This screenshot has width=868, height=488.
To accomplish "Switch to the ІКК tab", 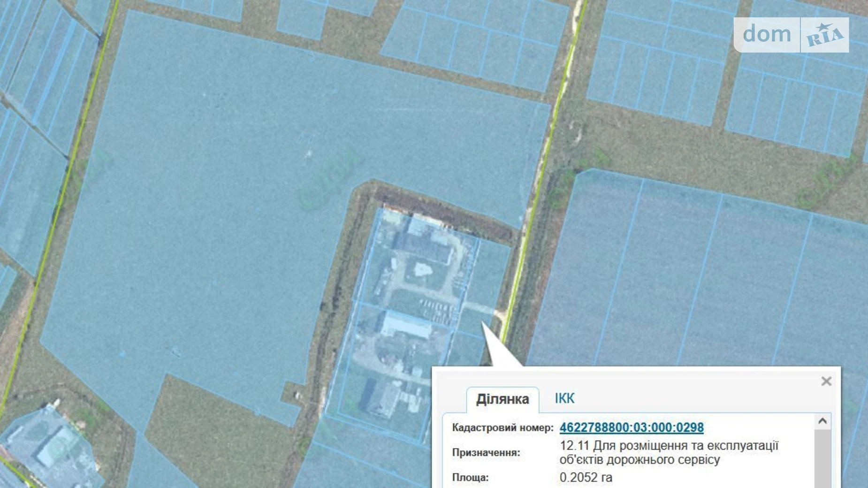I will click(564, 398).
